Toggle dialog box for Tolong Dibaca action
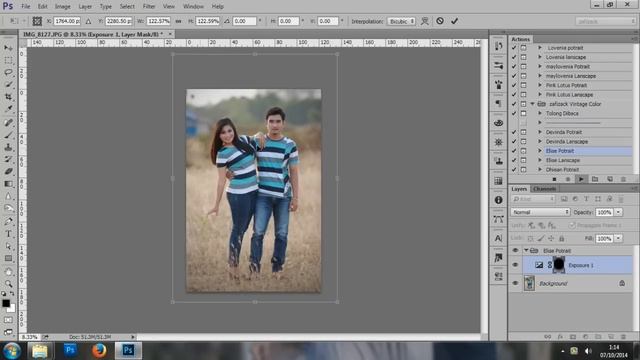 (523, 113)
